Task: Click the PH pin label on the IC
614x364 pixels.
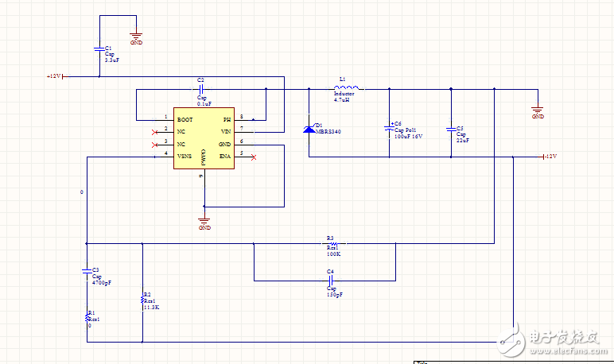Action: [x=227, y=120]
